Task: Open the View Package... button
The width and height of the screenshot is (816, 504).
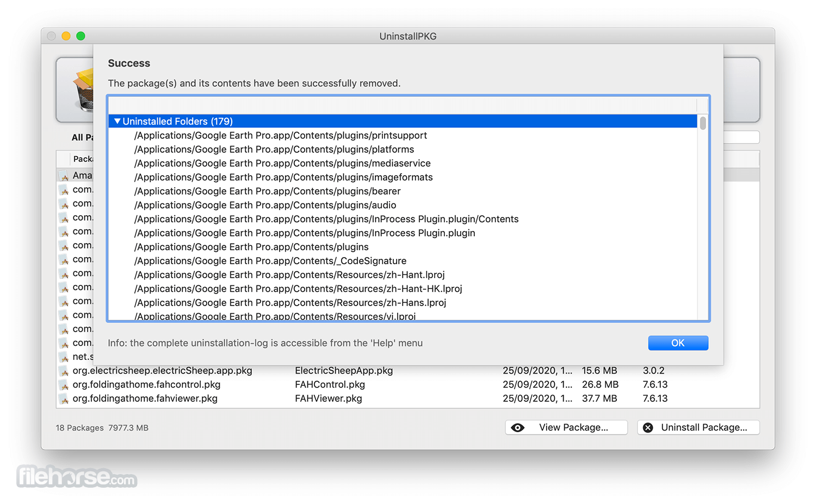Action: point(566,427)
